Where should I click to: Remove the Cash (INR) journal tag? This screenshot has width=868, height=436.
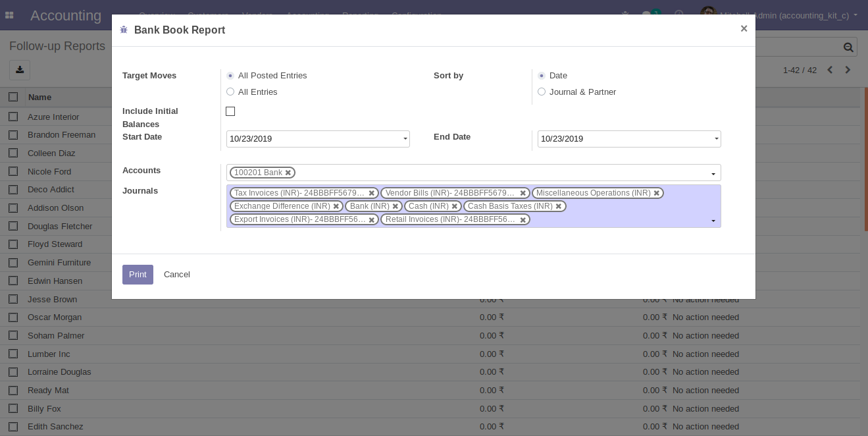coord(455,206)
